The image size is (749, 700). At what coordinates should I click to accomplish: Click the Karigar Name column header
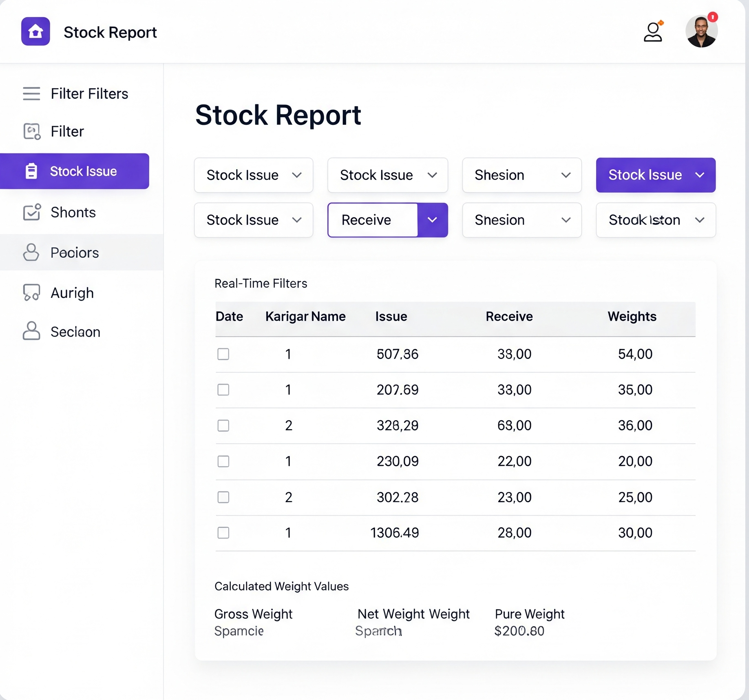[x=305, y=317]
